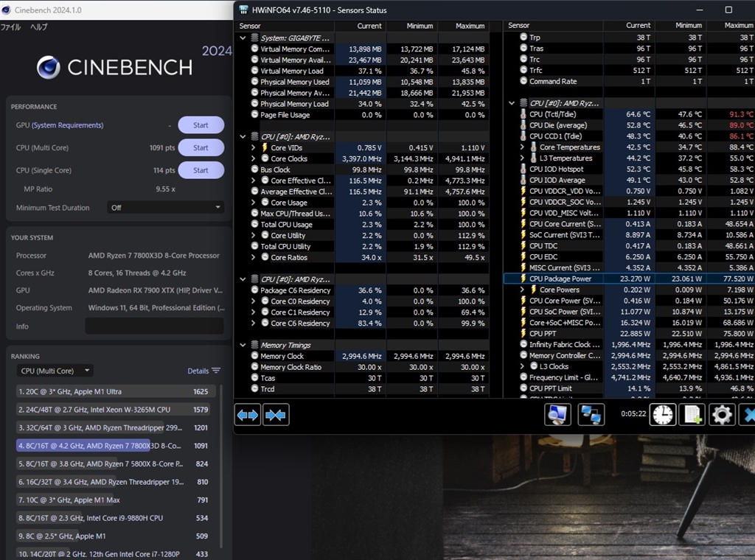The width and height of the screenshot is (755, 560).
Task: Click the left panel Sensor column header
Action: coord(285,26)
